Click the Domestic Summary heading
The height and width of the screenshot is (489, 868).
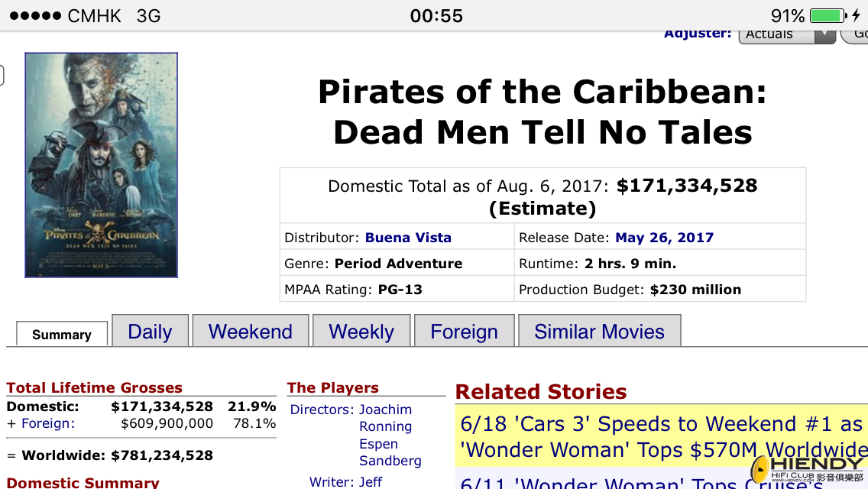(x=83, y=482)
